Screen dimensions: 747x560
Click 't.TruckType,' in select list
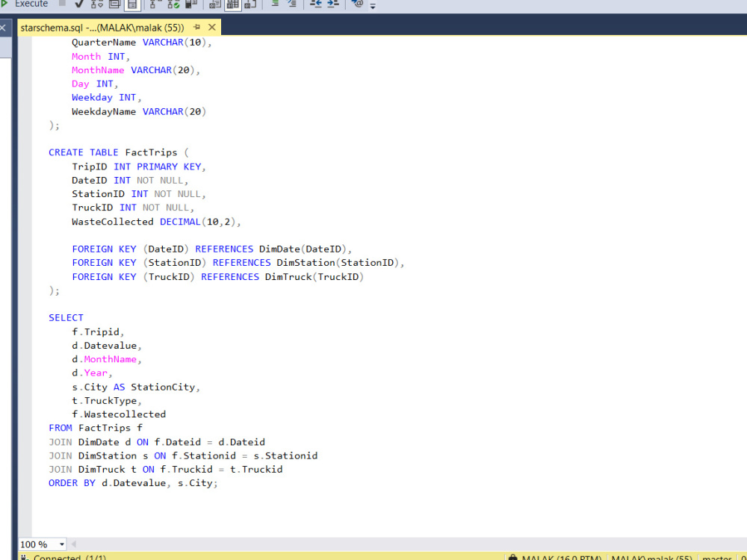click(107, 401)
